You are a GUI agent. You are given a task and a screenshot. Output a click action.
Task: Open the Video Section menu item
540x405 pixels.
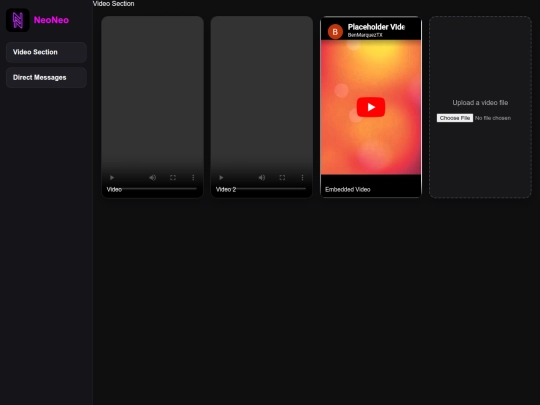pyautogui.click(x=46, y=52)
